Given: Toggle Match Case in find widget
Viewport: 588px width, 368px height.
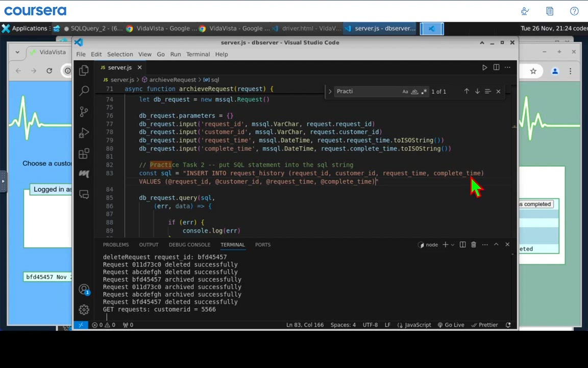Looking at the screenshot, I should point(405,91).
